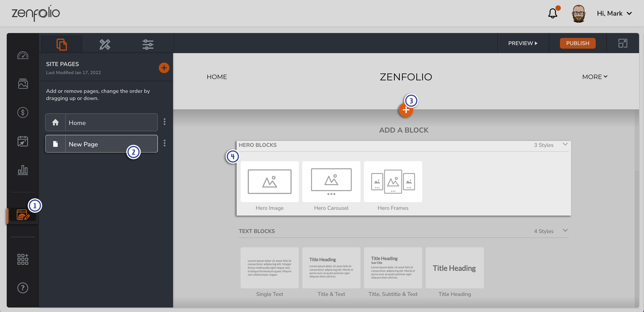
Task: Select the Bookings calendar icon
Action: [x=23, y=141]
